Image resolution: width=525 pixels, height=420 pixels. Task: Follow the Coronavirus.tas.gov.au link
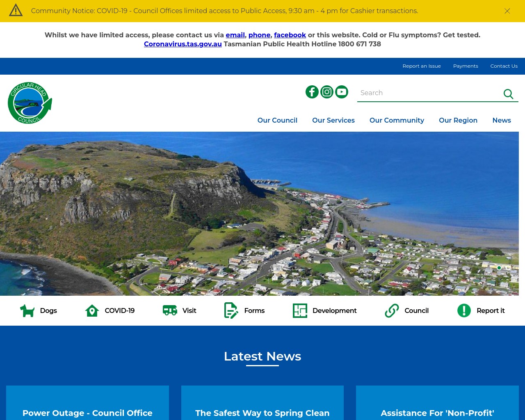coord(183,44)
